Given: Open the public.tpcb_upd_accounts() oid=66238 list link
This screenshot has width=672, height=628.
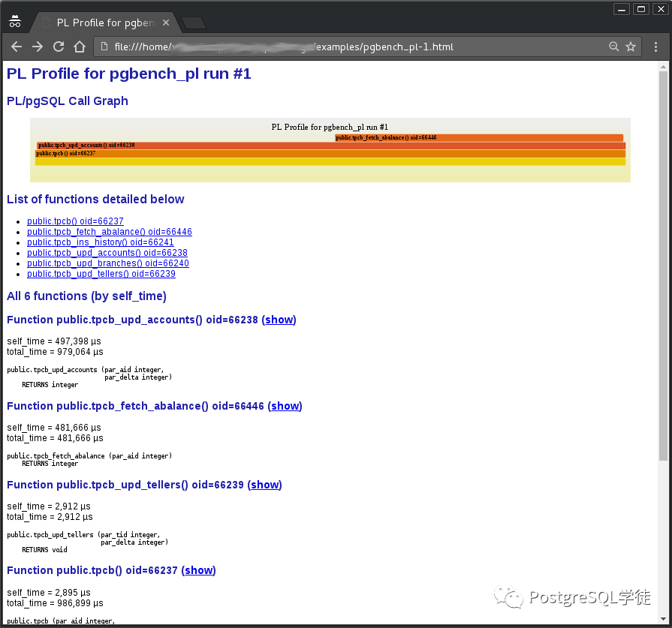Looking at the screenshot, I should click(x=107, y=253).
